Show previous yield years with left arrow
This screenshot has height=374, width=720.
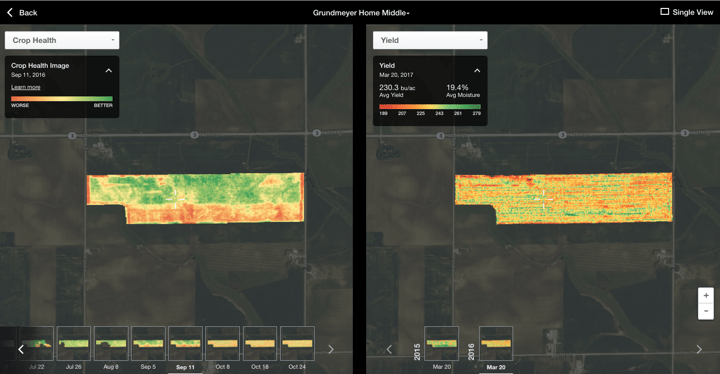tap(389, 349)
